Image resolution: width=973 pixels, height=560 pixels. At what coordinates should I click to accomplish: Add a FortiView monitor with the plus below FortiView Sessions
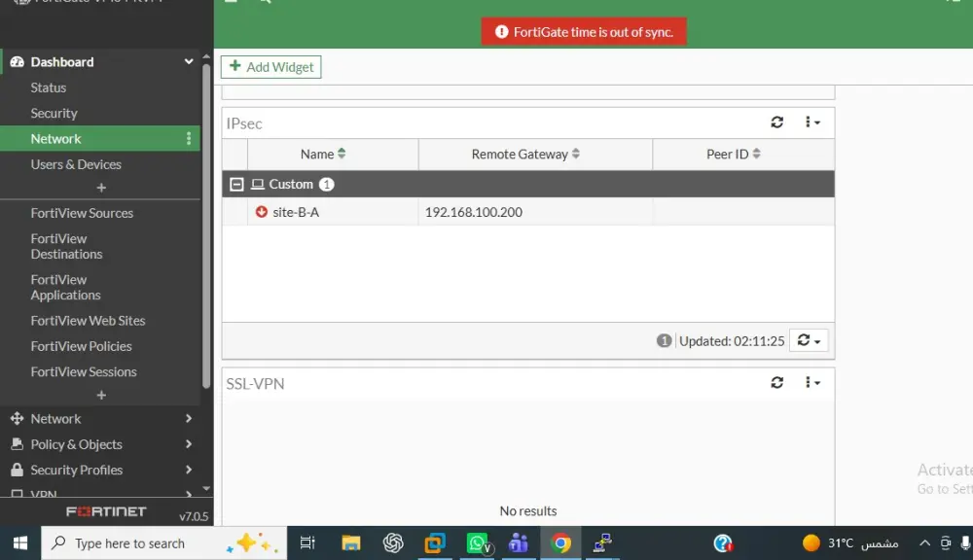(101, 395)
